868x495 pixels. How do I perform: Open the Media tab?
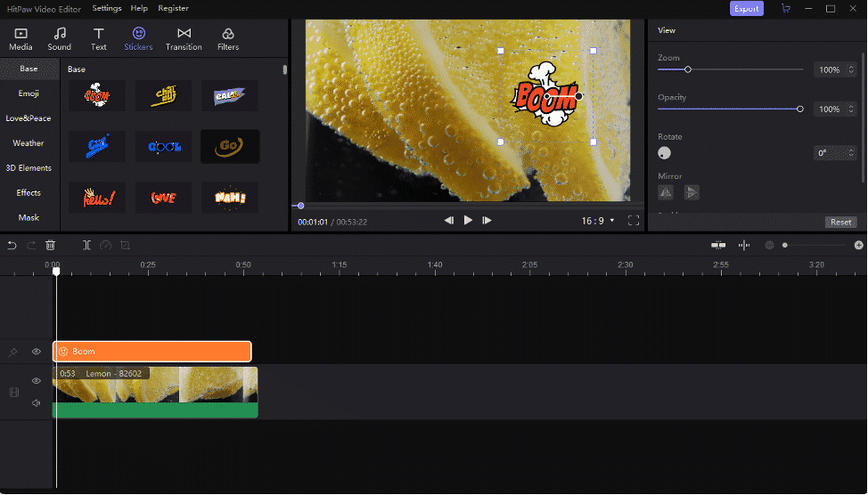click(20, 39)
